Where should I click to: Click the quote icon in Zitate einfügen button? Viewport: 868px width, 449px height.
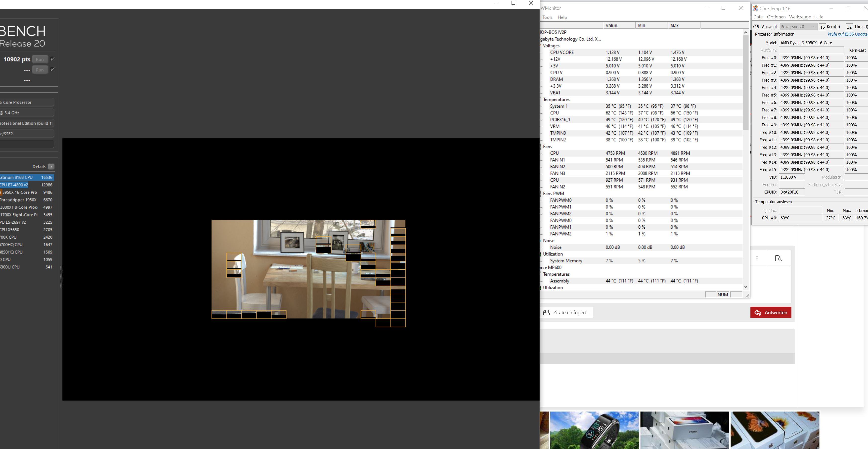coord(546,312)
